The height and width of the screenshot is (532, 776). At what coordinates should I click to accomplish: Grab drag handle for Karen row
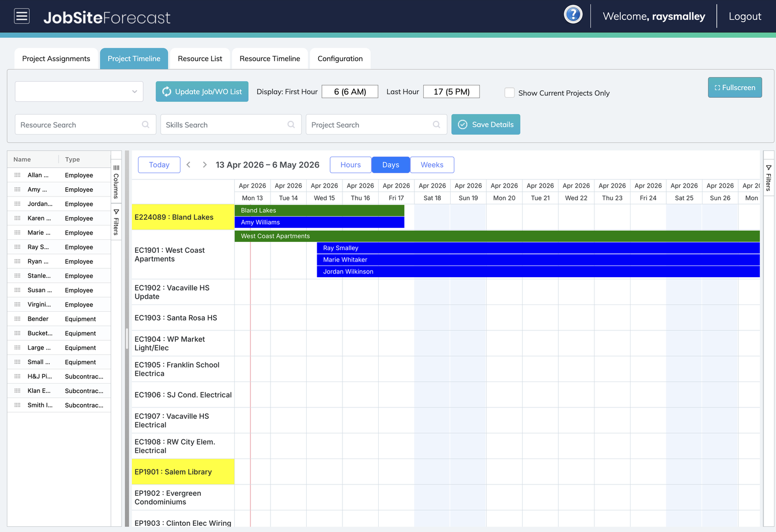tap(18, 218)
